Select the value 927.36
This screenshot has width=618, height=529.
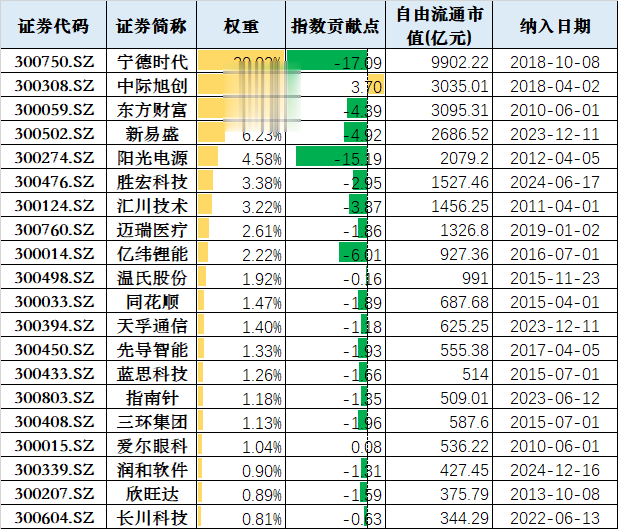click(x=464, y=254)
